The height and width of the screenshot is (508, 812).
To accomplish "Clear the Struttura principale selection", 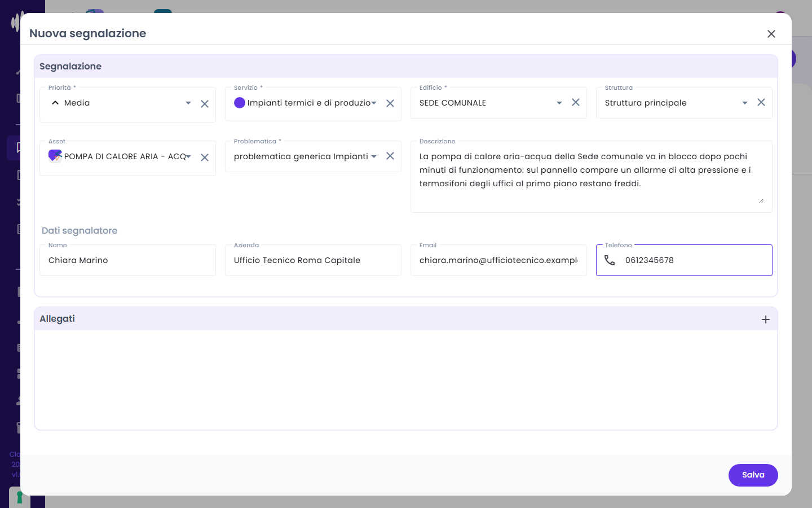I will (761, 102).
